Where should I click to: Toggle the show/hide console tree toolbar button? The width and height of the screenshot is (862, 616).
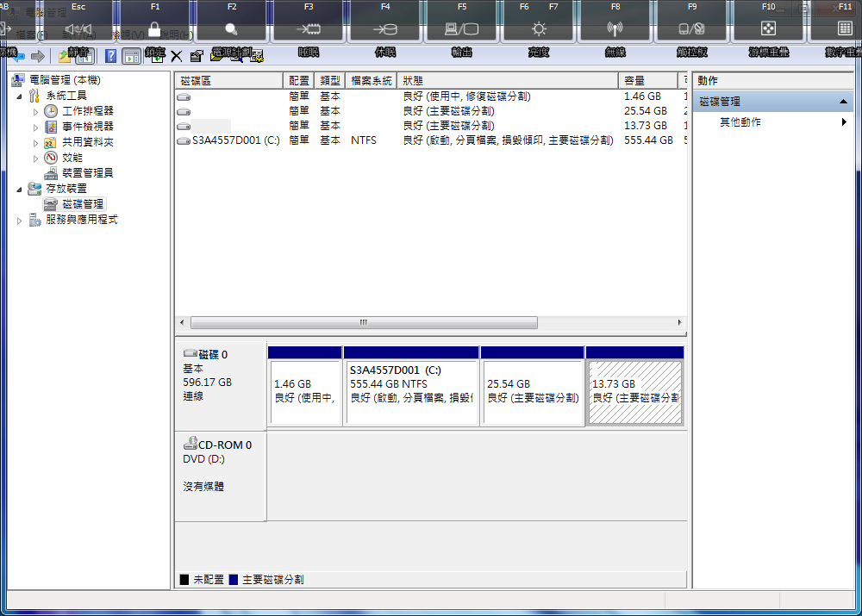tap(86, 56)
